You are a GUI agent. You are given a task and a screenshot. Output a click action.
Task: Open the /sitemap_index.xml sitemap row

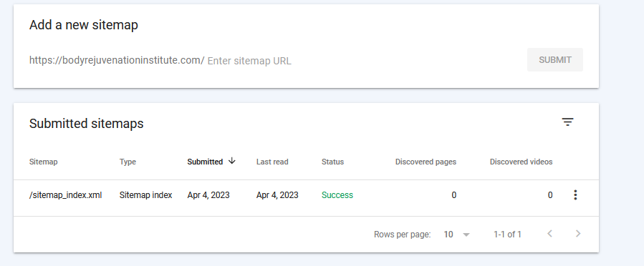306,195
